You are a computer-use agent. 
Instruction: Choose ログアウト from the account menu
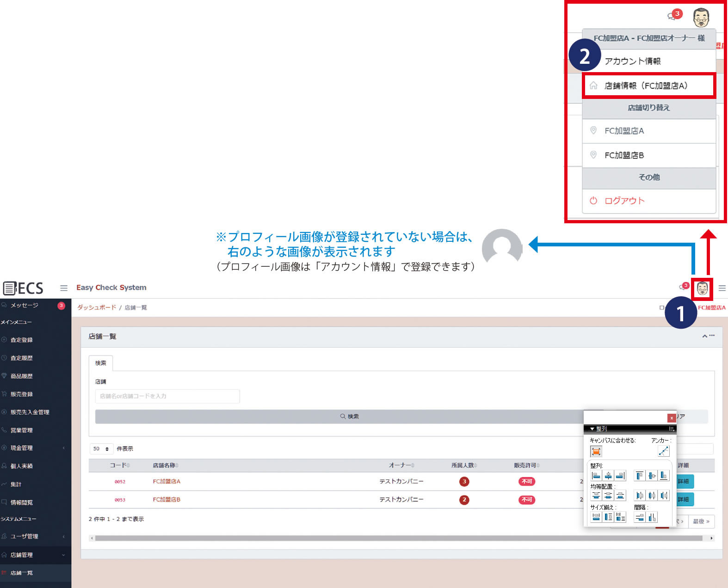tap(624, 201)
